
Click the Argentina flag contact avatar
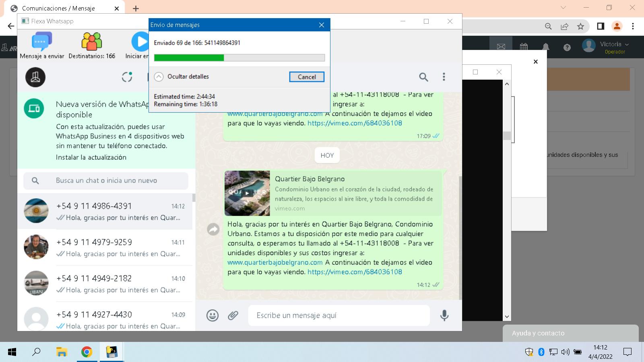point(36,211)
